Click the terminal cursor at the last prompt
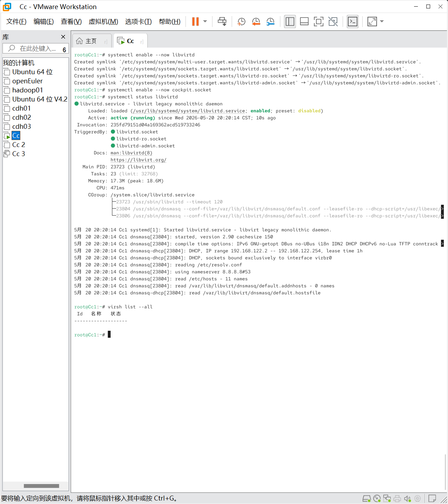 (x=109, y=335)
